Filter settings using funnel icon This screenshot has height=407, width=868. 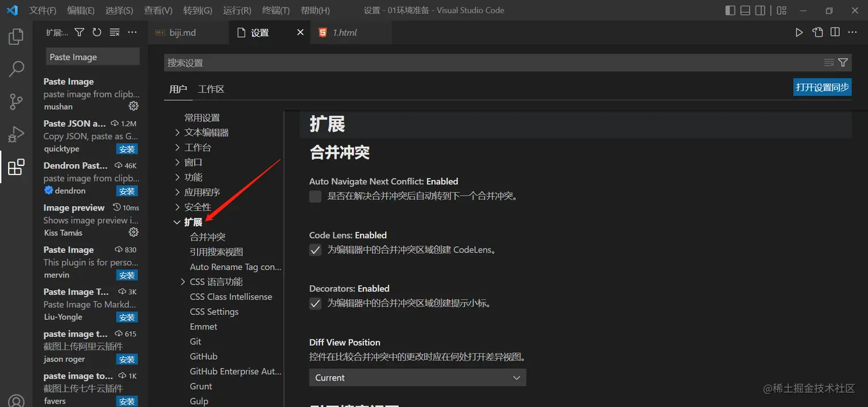(x=843, y=63)
